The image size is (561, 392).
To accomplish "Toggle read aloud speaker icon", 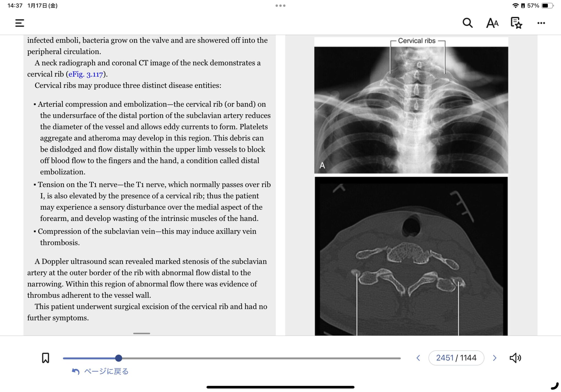I will 515,358.
